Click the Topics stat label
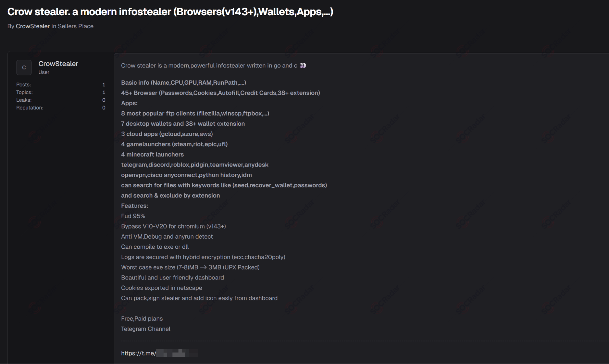 [24, 92]
